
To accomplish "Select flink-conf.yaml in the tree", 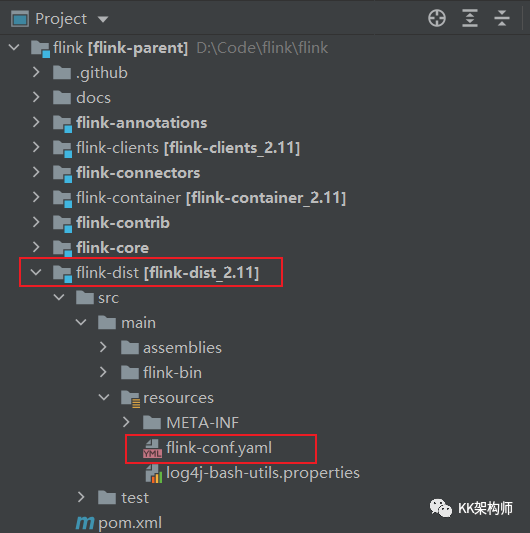I will click(219, 448).
